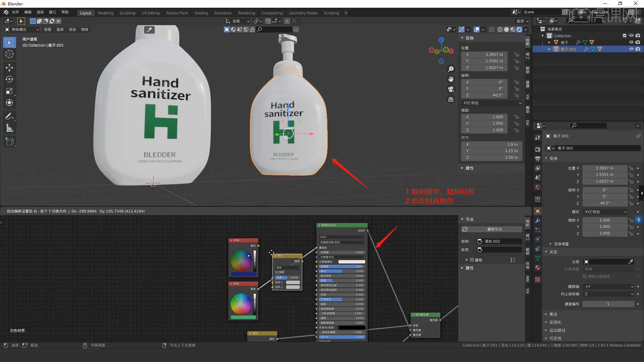Hide 瓶子.001 object in outliner
The height and width of the screenshot is (362, 644).
631,49
